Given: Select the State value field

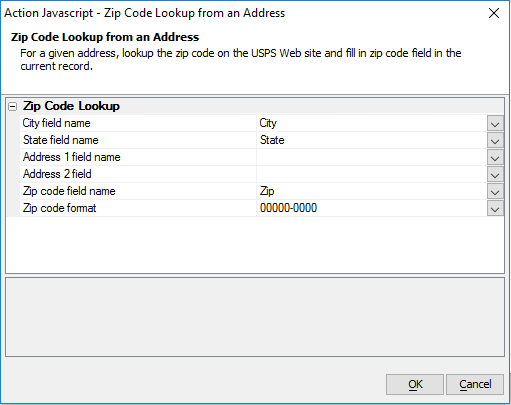Looking at the screenshot, I should 372,140.
